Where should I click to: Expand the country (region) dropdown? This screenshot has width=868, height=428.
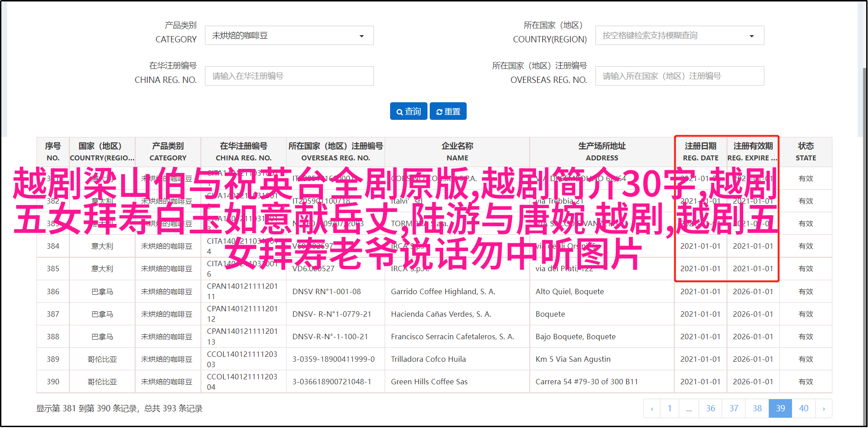pos(679,36)
